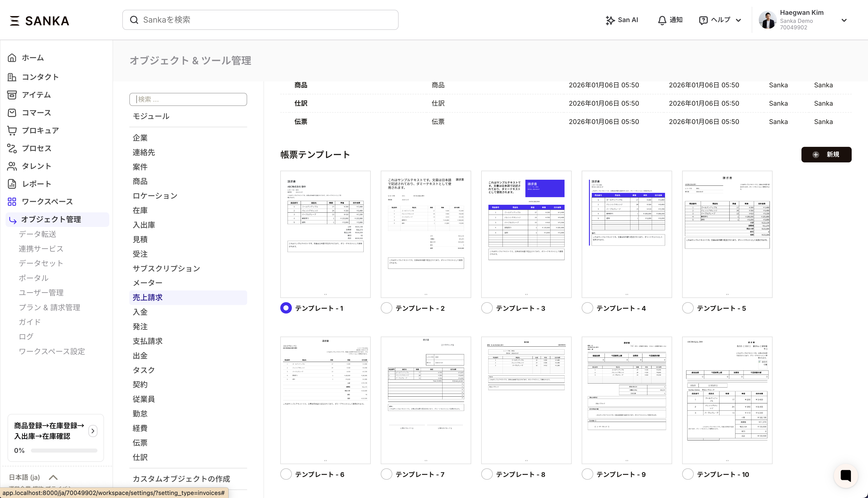Screen dimensions: 868x498
Task: Select テンプレート - 3 radio button
Action: coord(487,308)
